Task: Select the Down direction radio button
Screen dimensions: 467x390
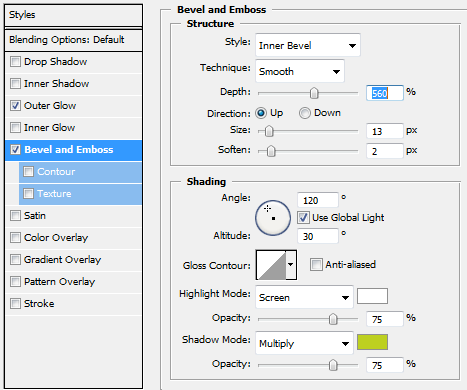Action: (x=305, y=113)
